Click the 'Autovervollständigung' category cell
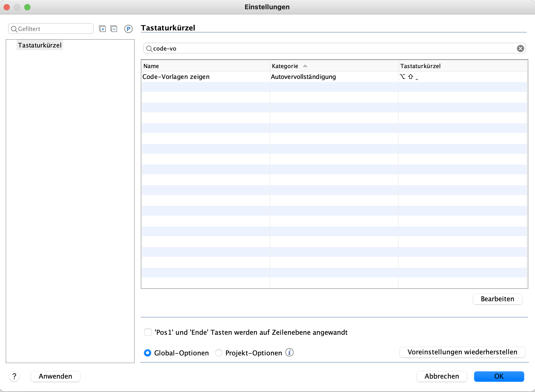Image resolution: width=535 pixels, height=392 pixels. 334,77
